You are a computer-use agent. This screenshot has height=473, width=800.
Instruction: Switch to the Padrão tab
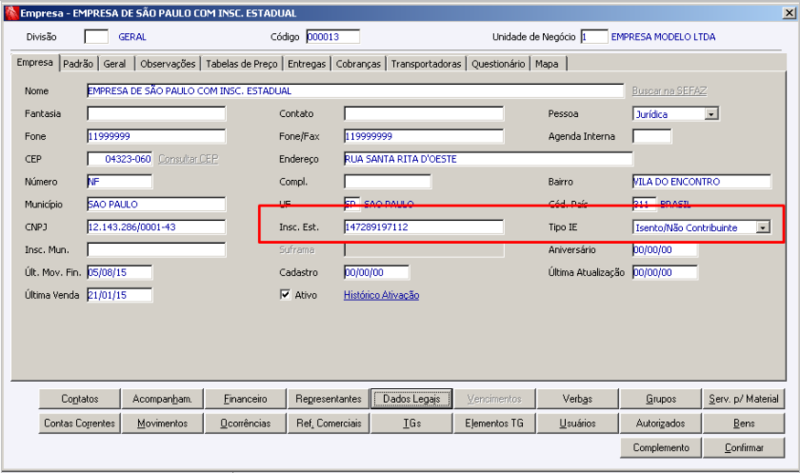tap(78, 64)
